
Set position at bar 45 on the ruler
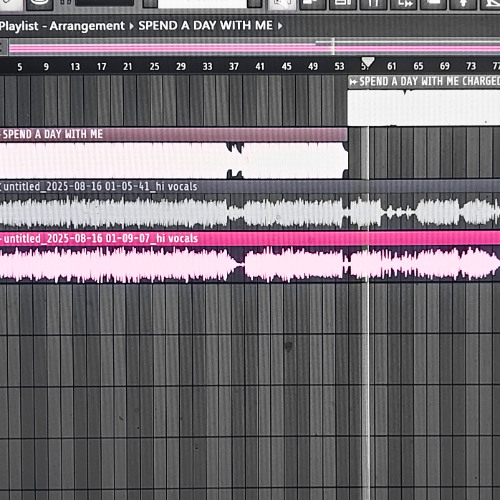click(x=286, y=67)
